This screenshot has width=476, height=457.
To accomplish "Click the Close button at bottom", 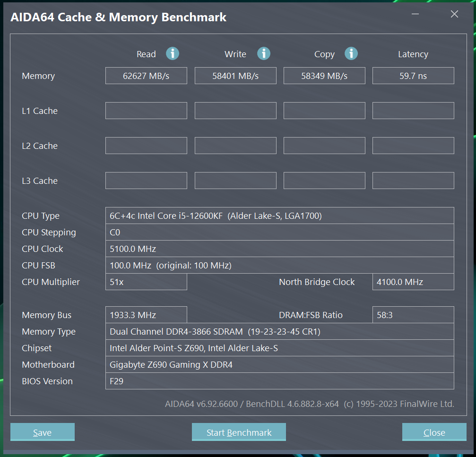I will 434,432.
